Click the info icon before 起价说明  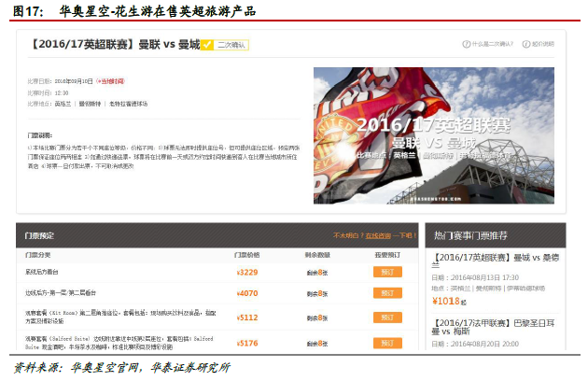526,44
